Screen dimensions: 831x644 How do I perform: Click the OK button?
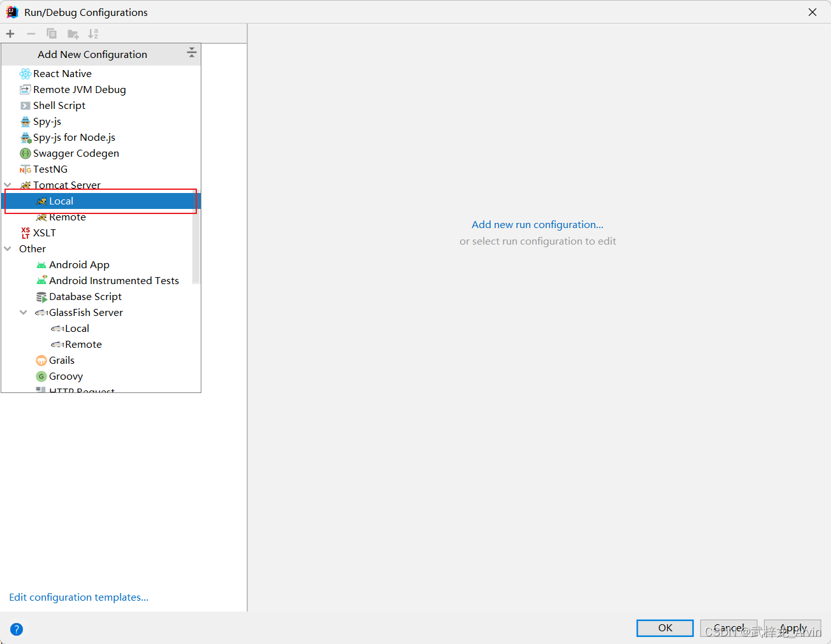point(665,628)
